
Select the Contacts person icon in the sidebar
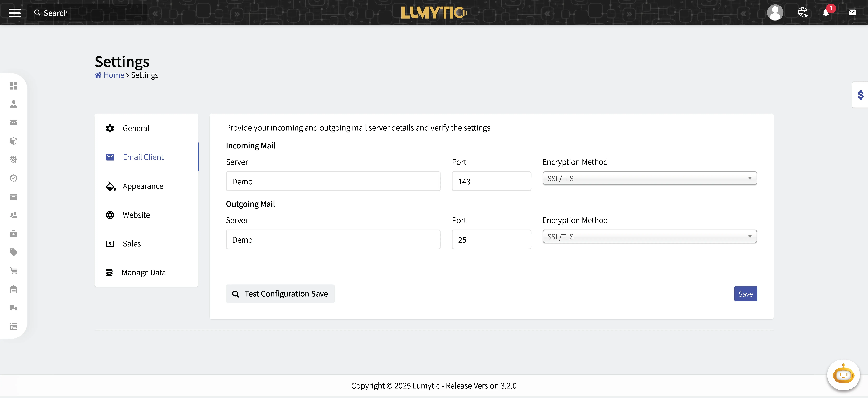coord(13,104)
